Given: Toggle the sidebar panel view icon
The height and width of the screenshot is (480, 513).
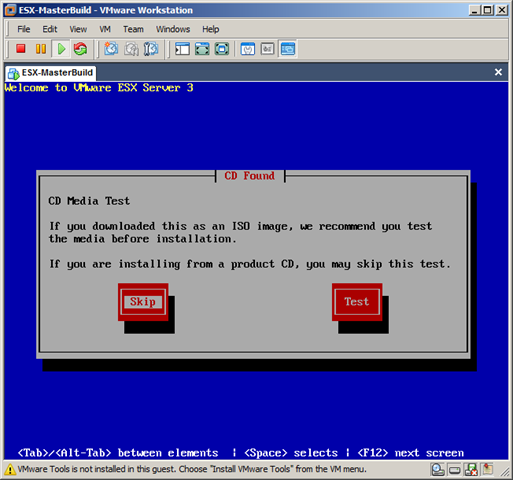Looking at the screenshot, I should (182, 49).
